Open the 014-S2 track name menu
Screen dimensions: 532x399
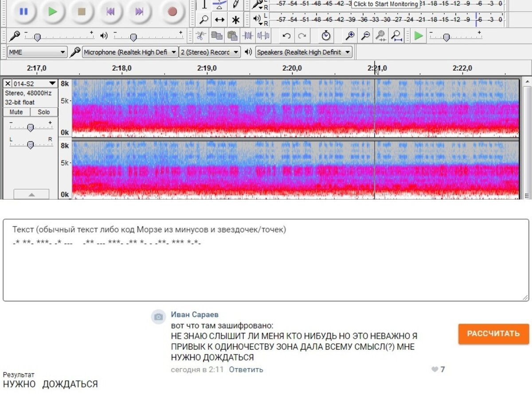[35, 83]
